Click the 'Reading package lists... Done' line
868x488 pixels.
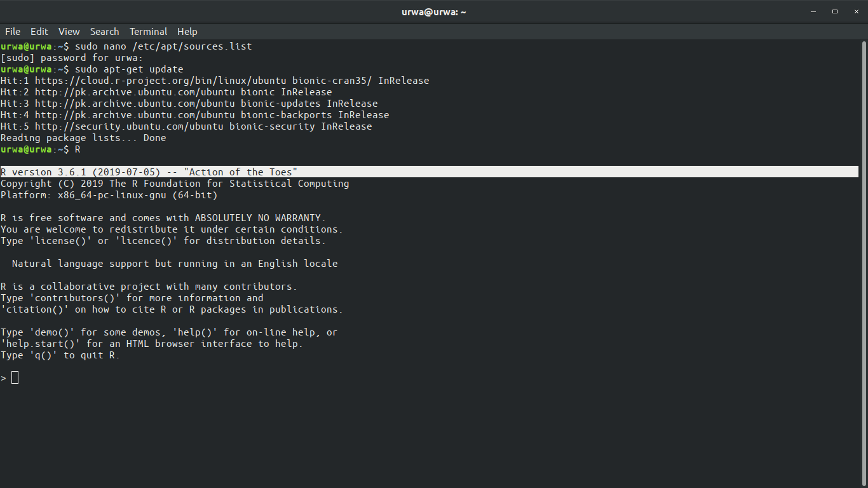(83, 138)
